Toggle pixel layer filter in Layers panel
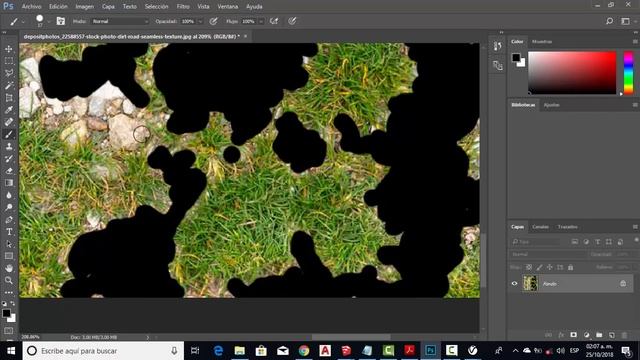The width and height of the screenshot is (640, 360). point(575,242)
